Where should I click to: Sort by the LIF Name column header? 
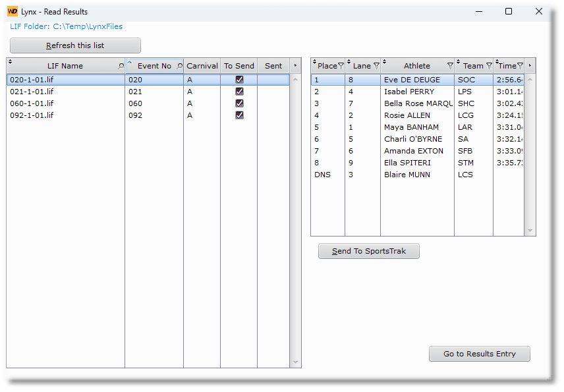coord(65,66)
